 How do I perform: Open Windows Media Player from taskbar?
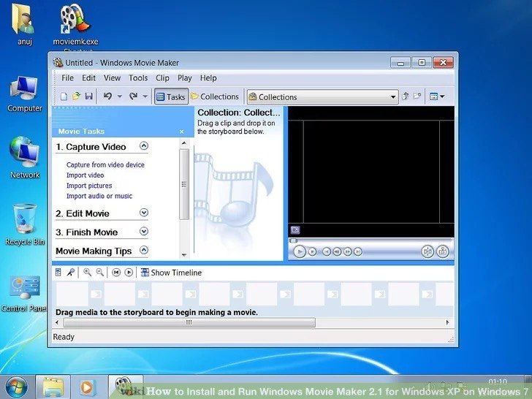pyautogui.click(x=88, y=387)
